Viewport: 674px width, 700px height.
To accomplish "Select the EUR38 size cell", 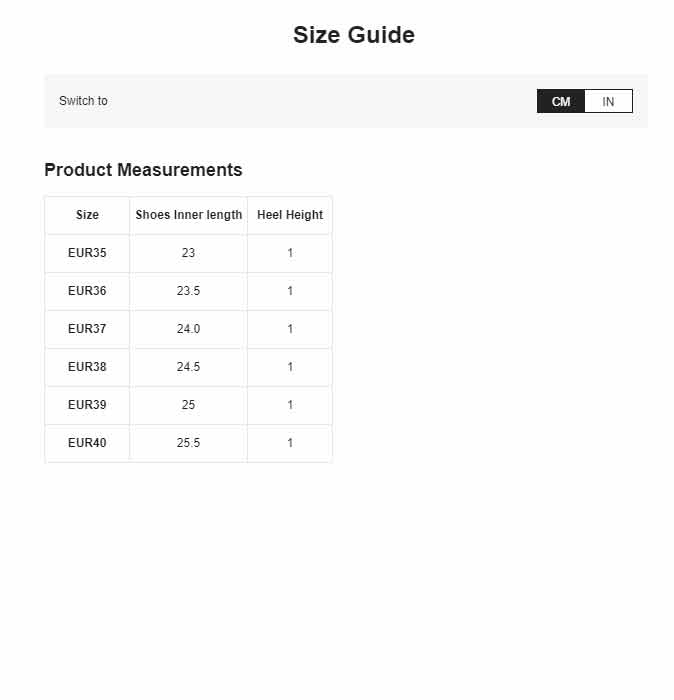I will 87,367.
